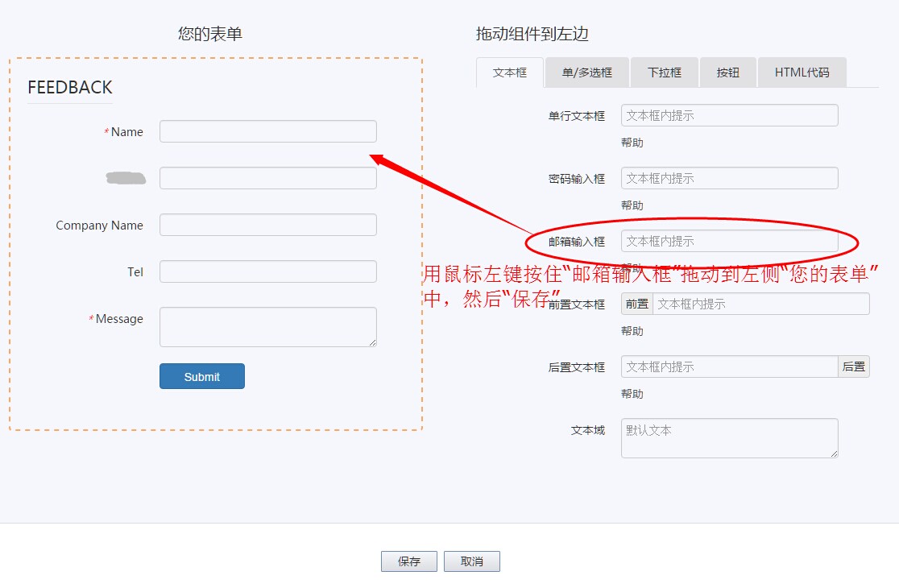Click the 前置 prefix button

point(636,304)
